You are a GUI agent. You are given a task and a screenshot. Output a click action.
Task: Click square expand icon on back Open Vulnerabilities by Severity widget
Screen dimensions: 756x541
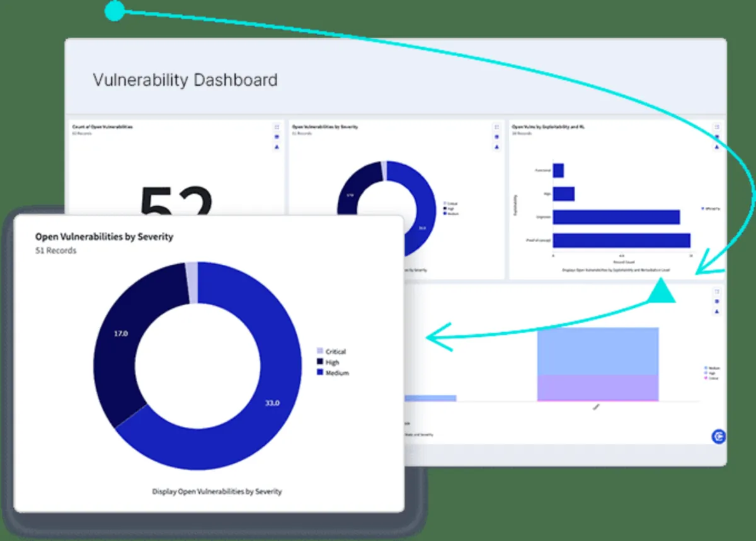496,127
